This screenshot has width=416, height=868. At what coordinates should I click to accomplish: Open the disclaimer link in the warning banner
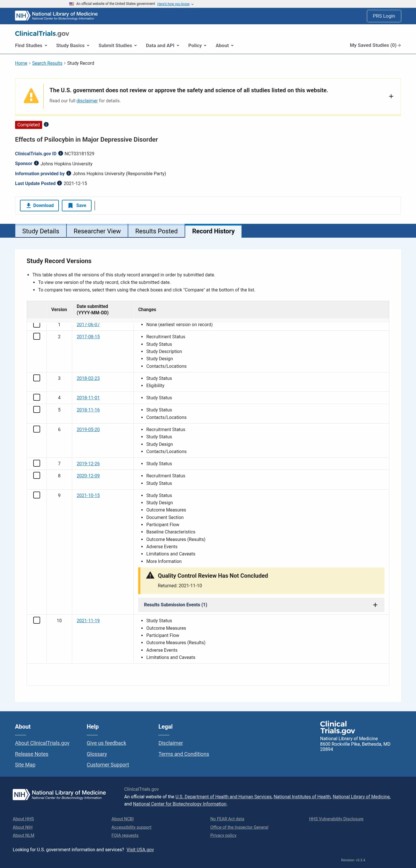87,101
